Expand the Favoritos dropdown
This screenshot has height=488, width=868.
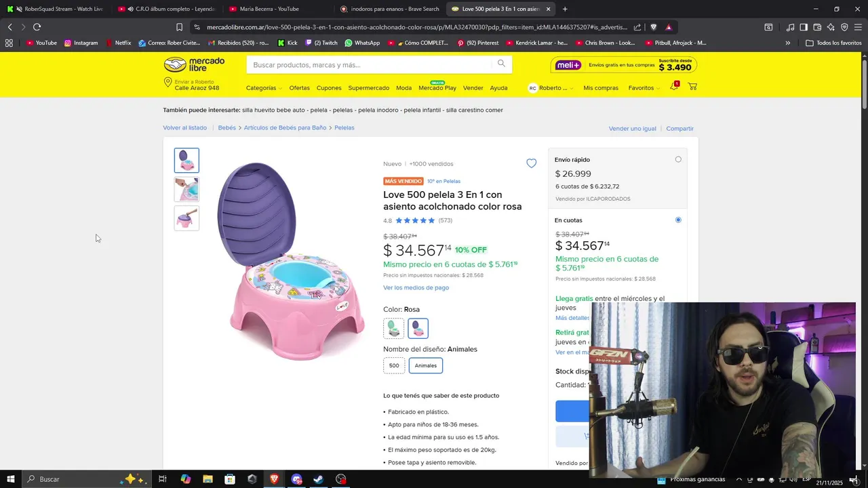644,88
